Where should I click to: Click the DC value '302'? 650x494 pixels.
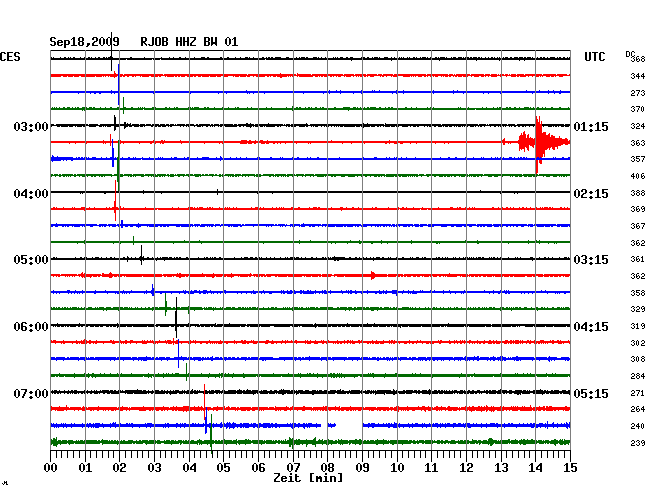coord(638,343)
